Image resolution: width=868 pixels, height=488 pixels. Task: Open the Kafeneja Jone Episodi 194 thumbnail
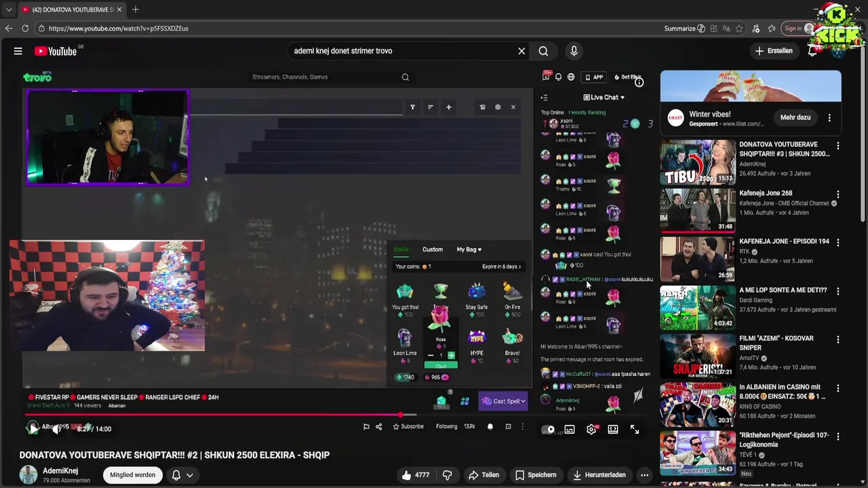pyautogui.click(x=698, y=259)
